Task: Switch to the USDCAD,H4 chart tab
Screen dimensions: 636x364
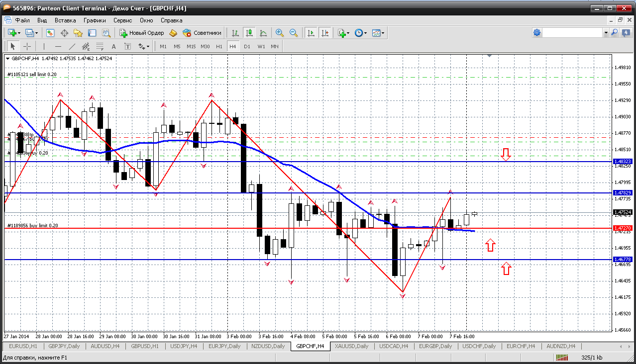Action: tap(394, 346)
